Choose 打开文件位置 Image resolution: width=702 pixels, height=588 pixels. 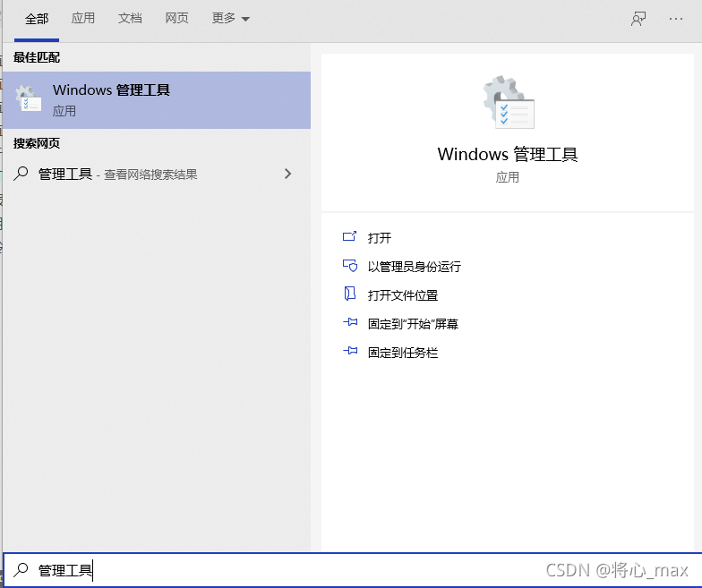[x=403, y=295]
